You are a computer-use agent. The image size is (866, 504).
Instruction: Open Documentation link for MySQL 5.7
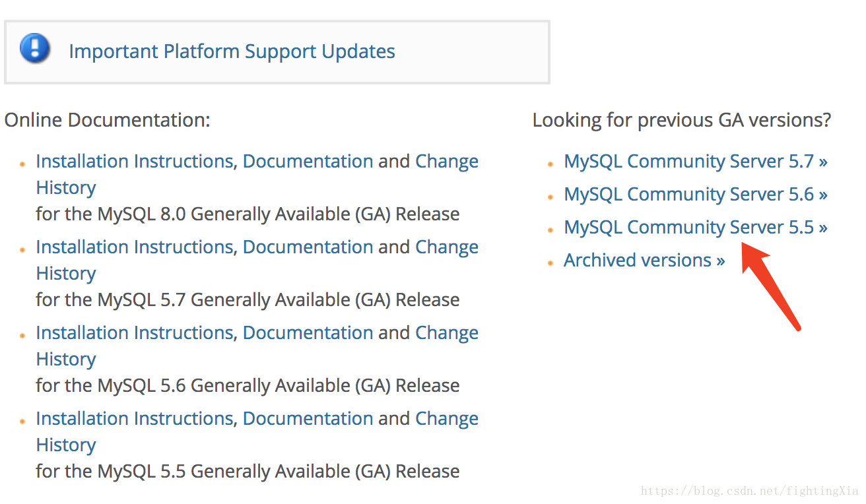(x=308, y=247)
